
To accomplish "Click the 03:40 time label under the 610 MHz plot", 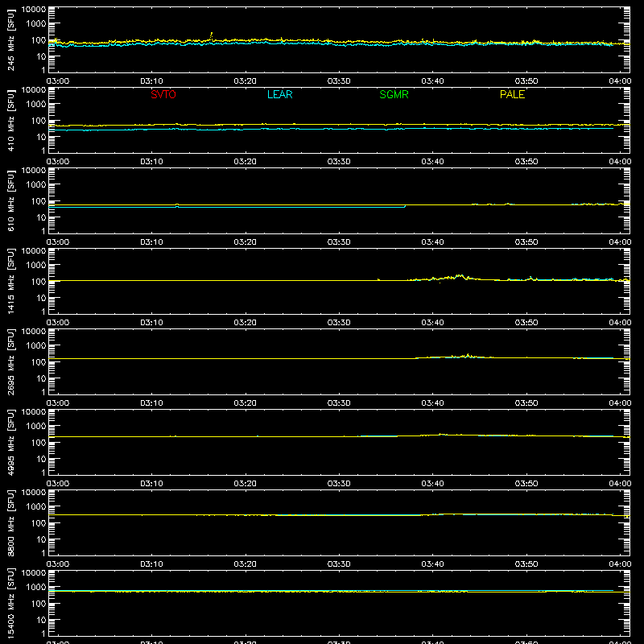I will coord(432,242).
